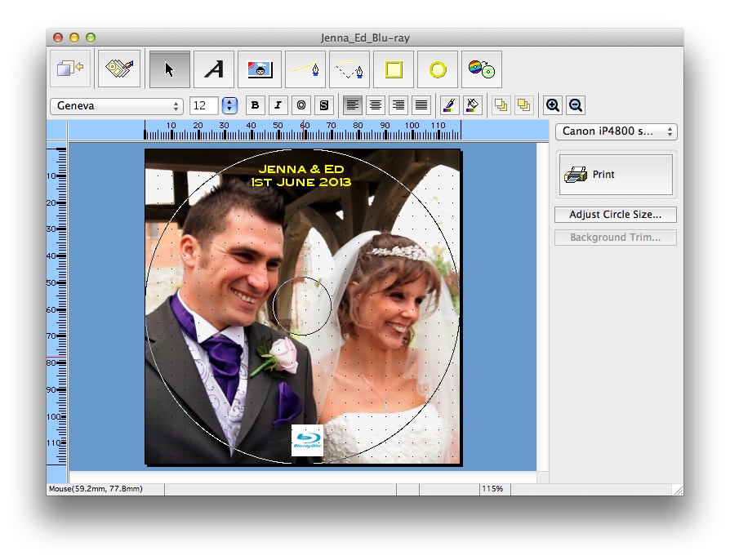Select the text tool
730x560 pixels.
coord(214,70)
